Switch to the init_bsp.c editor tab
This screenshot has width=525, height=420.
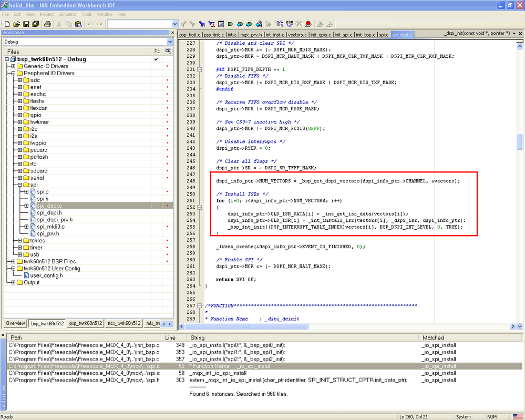pyautogui.click(x=366, y=35)
